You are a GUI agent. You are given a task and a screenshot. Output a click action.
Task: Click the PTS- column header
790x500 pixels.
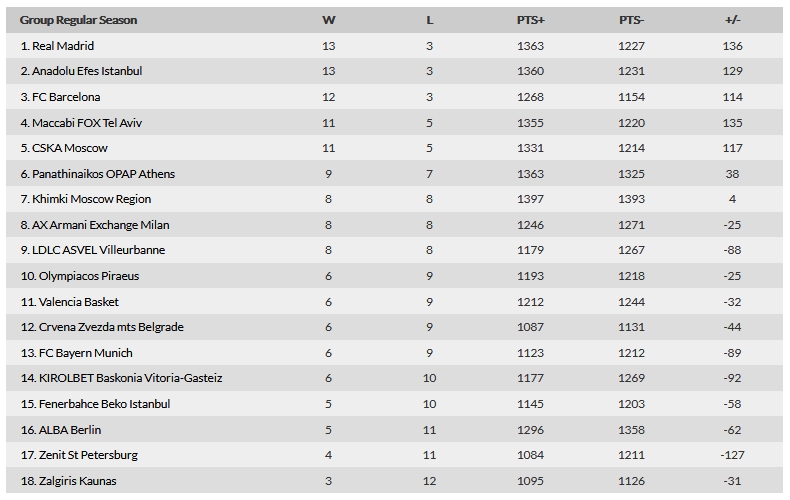[631, 20]
